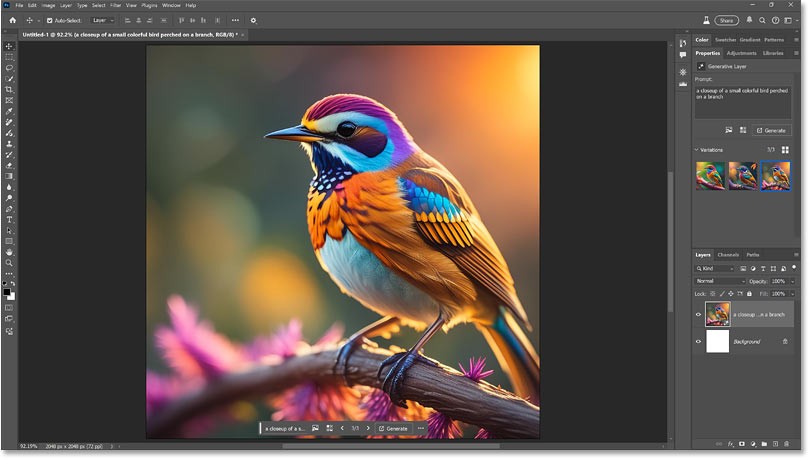
Task: Switch to the Channels tab
Action: [x=728, y=255]
